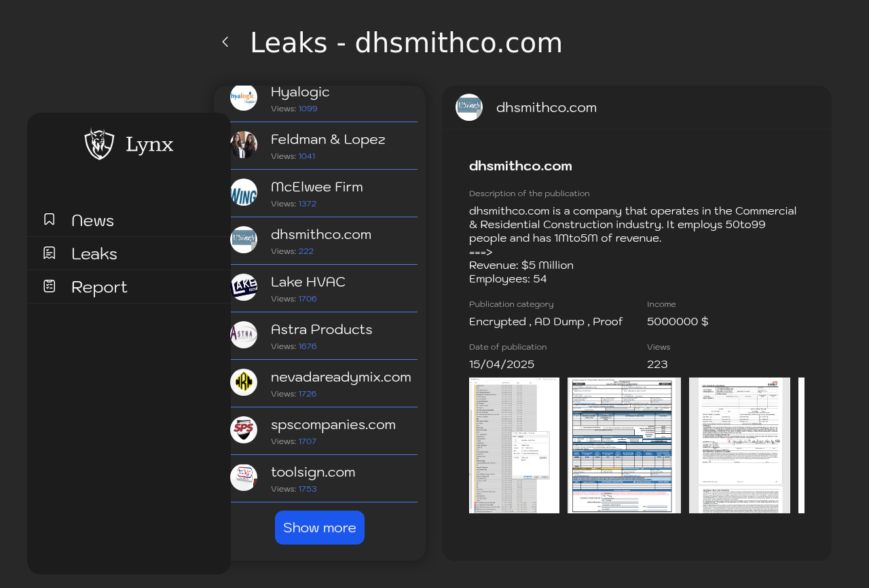Click Lake HVAC views count 1706
Screen dimensions: 869x588
pyautogui.click(x=308, y=299)
